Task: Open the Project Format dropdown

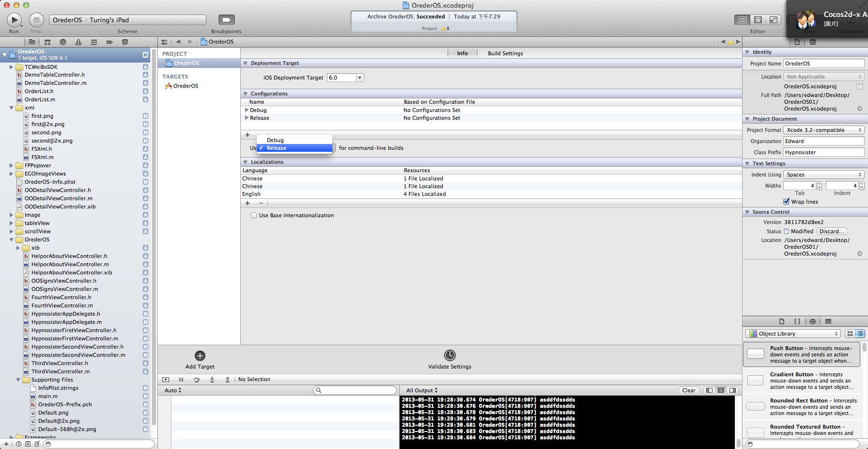Action: tap(824, 130)
